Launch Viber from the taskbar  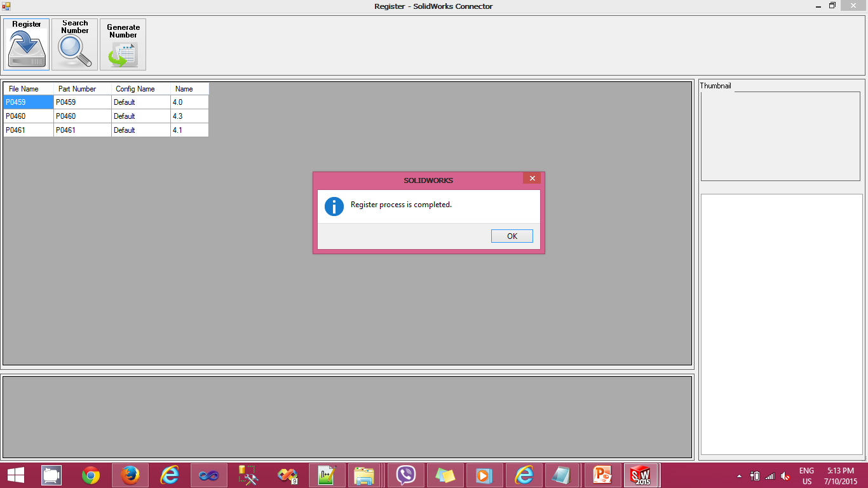coord(405,475)
